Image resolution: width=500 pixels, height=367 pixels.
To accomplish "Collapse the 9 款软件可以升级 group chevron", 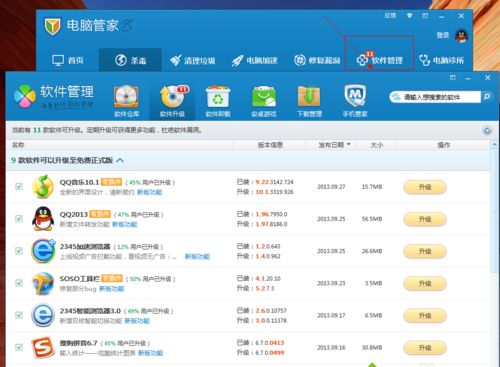I will click(120, 160).
